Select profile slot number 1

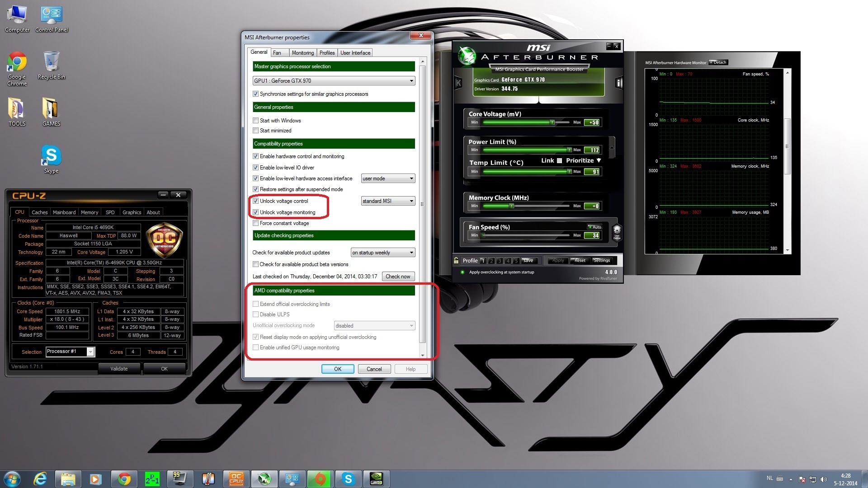tap(482, 261)
